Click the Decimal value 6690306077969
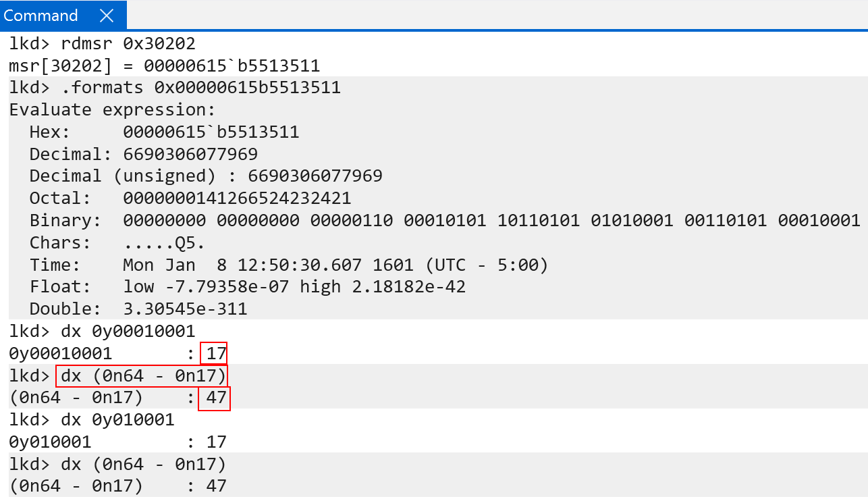868x497 pixels. point(190,154)
